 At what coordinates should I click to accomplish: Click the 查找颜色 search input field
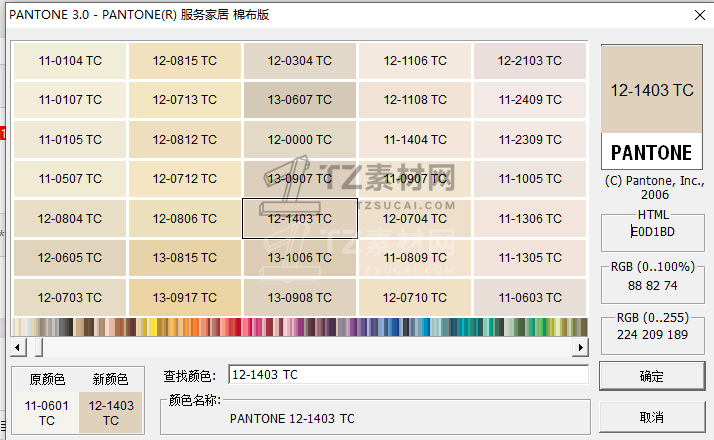tap(408, 375)
